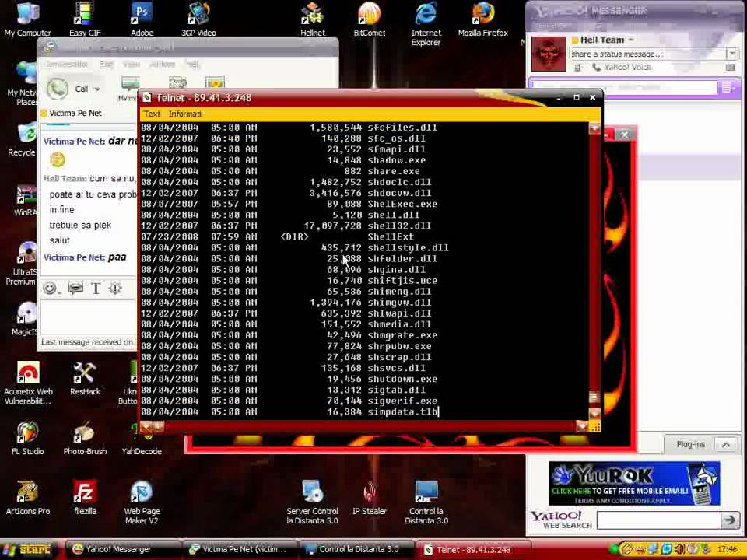Open the FL Studio shortcut
This screenshot has height=560, width=747.
point(28,438)
